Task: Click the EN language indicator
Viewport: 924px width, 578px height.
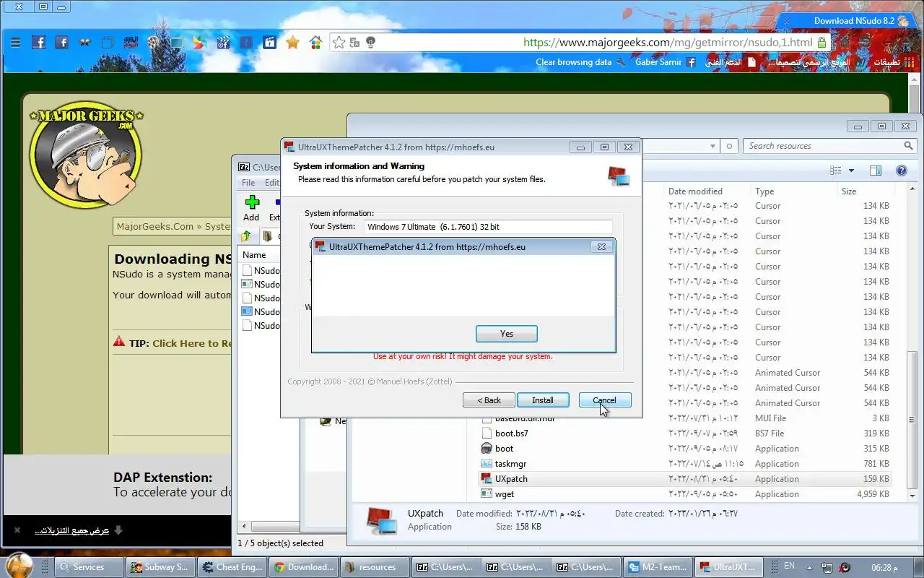Action: [789, 566]
